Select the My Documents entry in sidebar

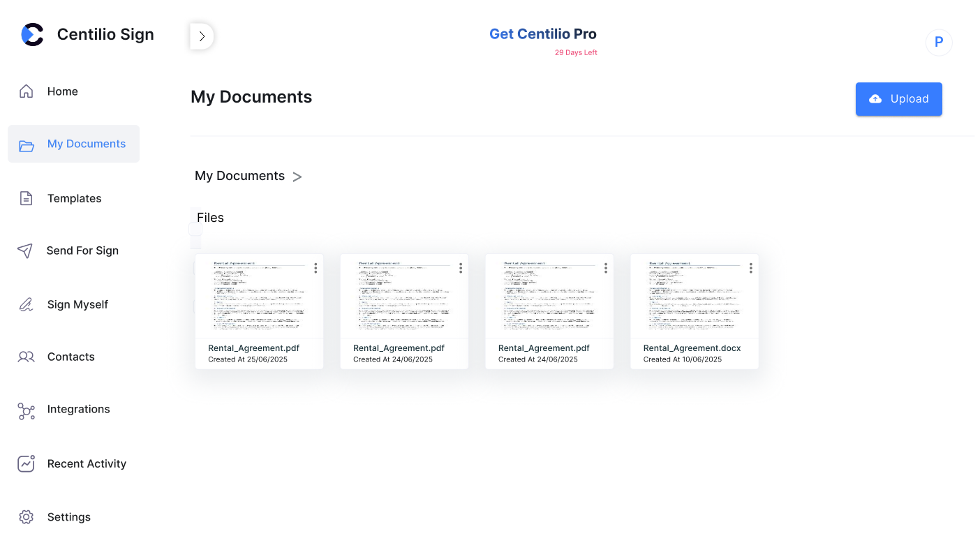(x=86, y=143)
